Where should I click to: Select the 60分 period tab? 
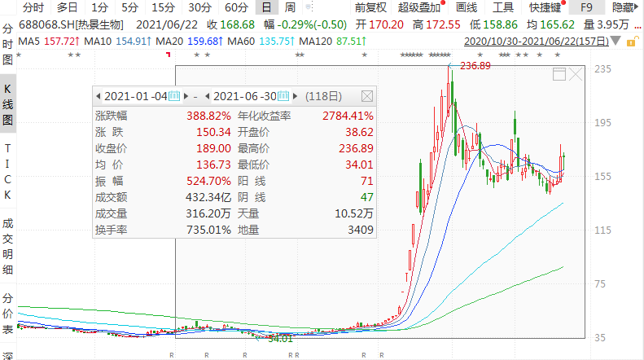(237, 7)
